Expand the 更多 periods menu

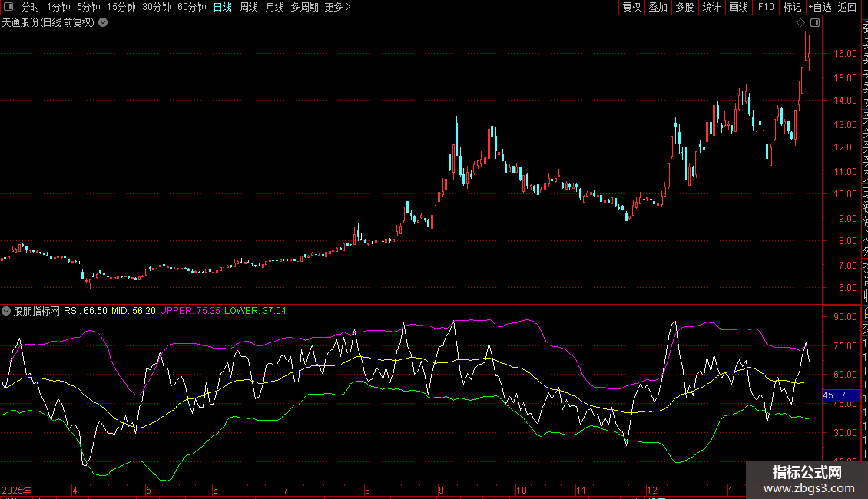point(337,7)
